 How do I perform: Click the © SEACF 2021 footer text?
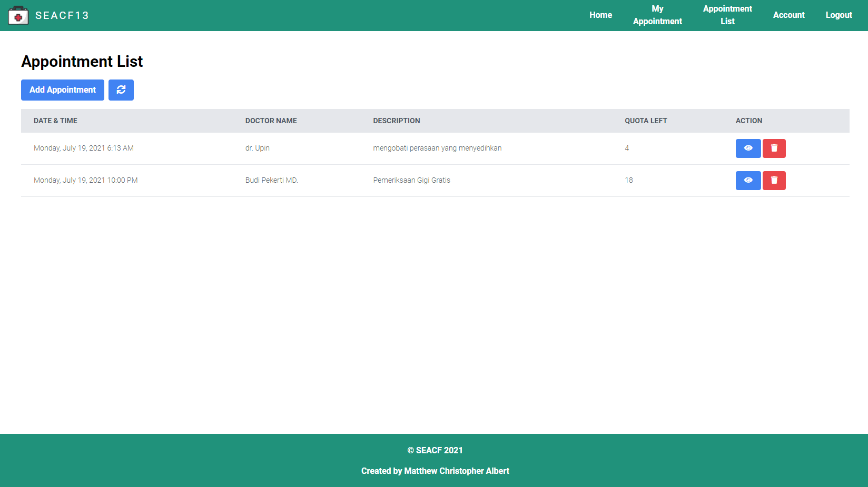click(x=435, y=450)
